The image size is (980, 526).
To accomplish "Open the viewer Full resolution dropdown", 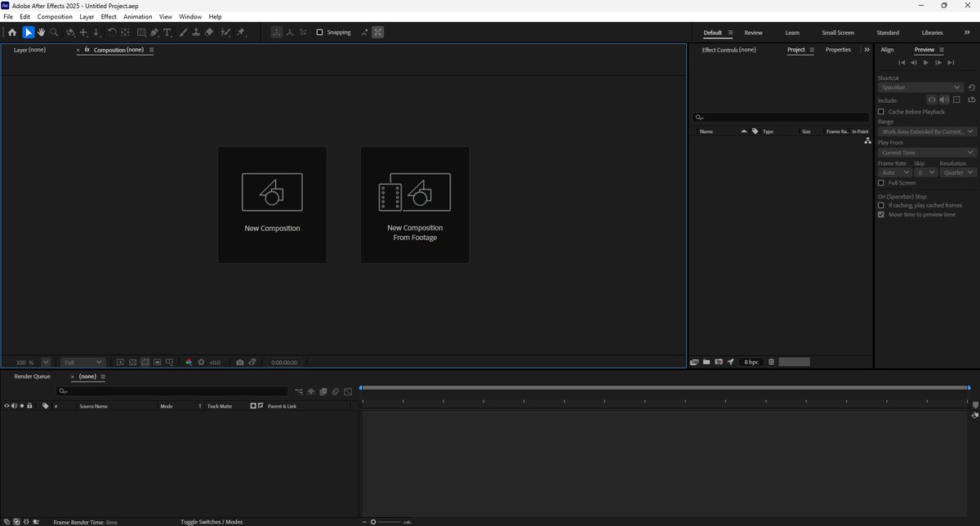I will (83, 362).
